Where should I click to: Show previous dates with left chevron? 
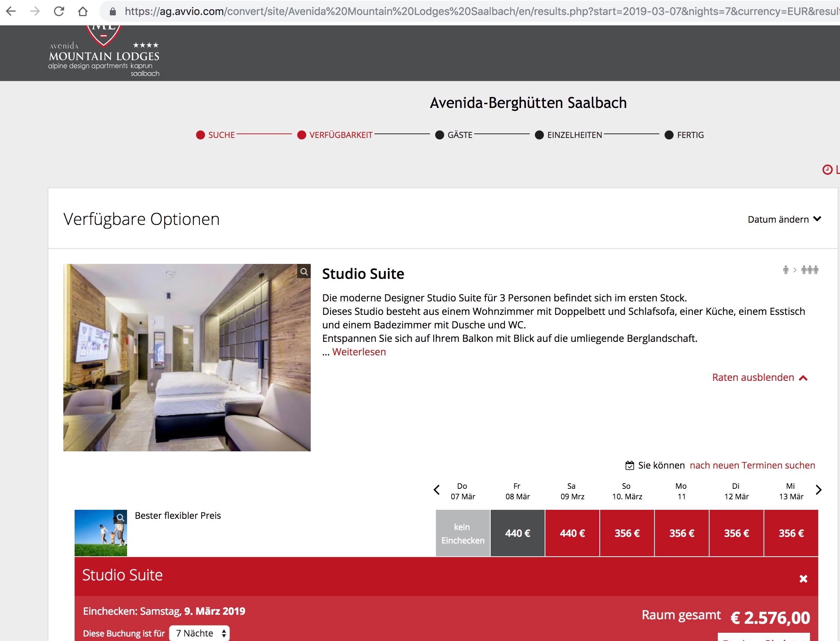[437, 490]
